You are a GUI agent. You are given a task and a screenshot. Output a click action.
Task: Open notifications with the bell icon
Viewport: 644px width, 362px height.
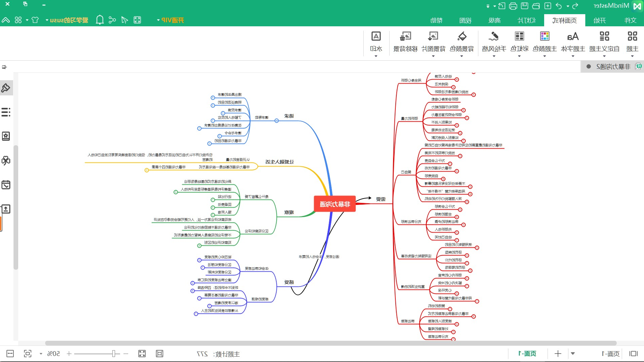(x=100, y=20)
